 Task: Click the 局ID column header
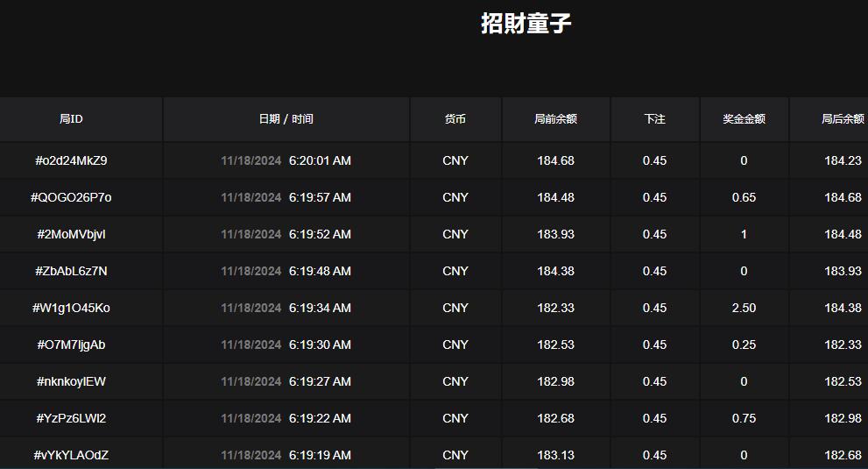[71, 119]
